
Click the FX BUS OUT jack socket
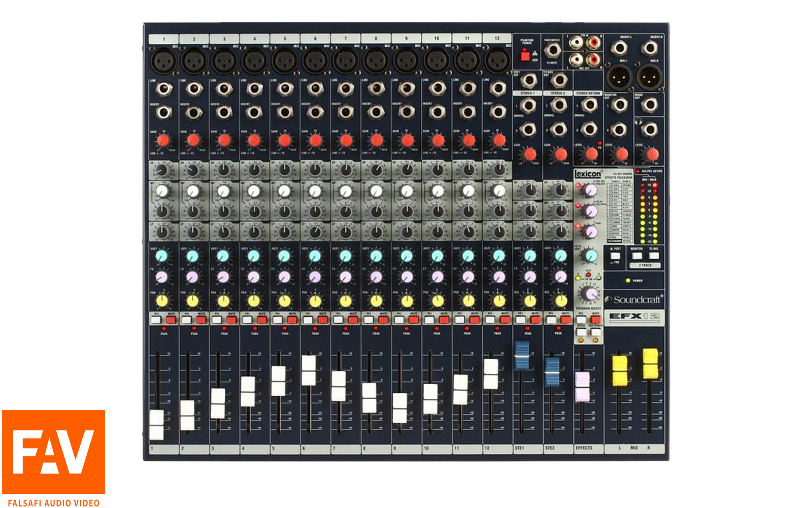tap(559, 80)
